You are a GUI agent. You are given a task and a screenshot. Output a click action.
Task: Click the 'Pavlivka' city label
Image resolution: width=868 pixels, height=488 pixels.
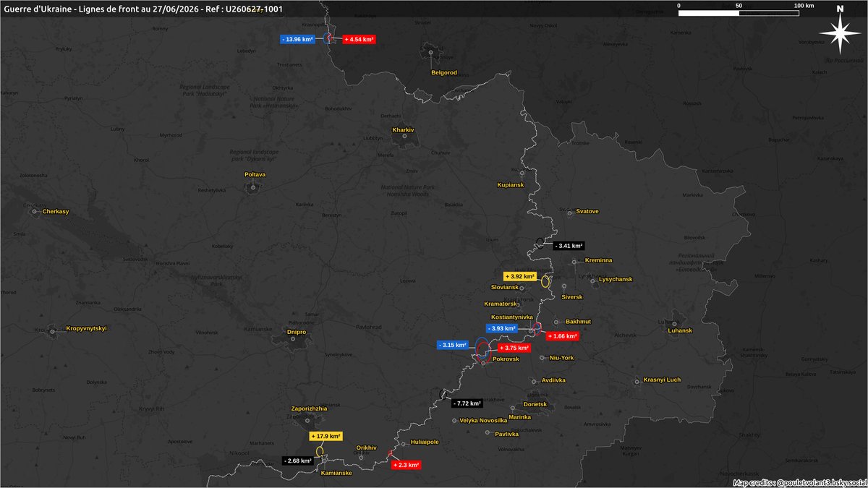pos(507,434)
